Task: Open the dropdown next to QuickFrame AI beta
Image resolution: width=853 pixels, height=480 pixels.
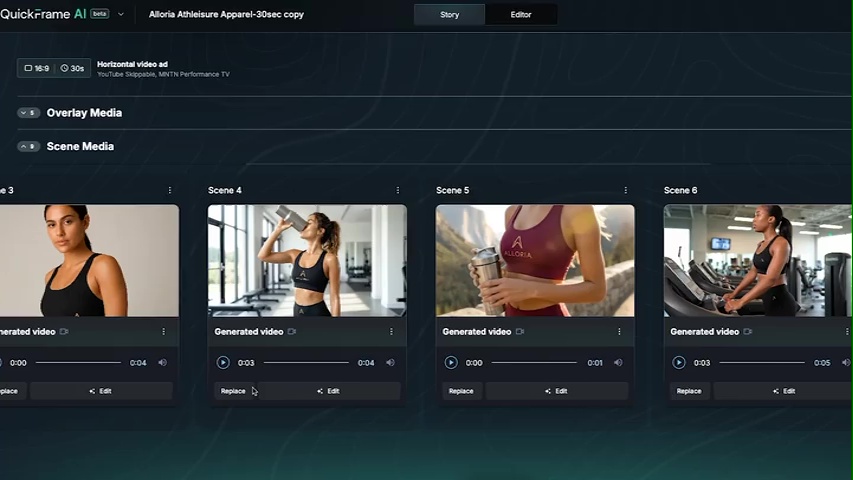Action: click(121, 14)
